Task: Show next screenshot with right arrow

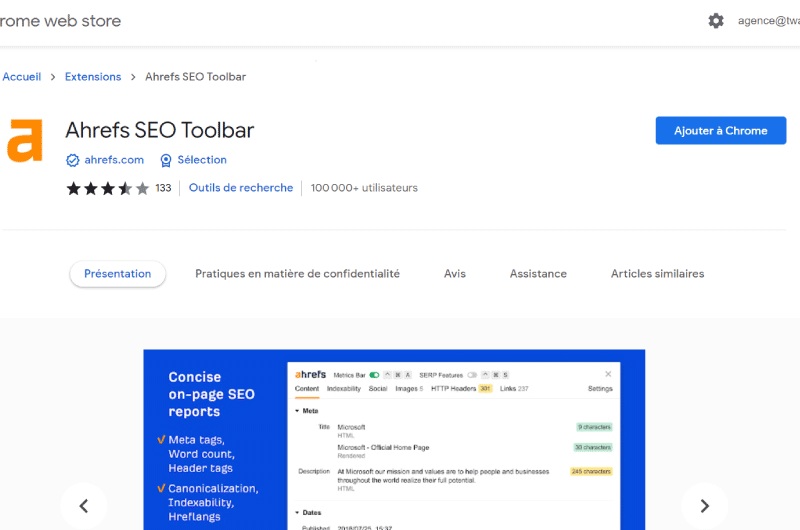Action: (704, 506)
